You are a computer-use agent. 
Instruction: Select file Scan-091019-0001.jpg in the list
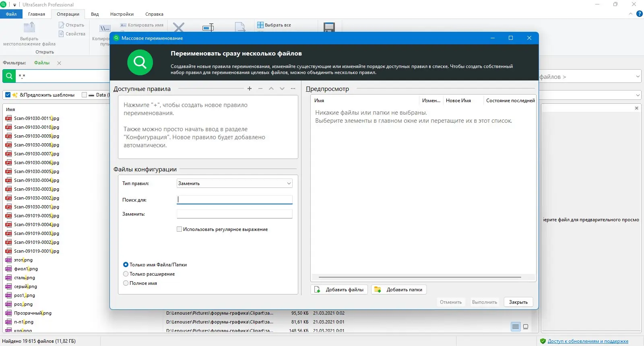coord(36,251)
